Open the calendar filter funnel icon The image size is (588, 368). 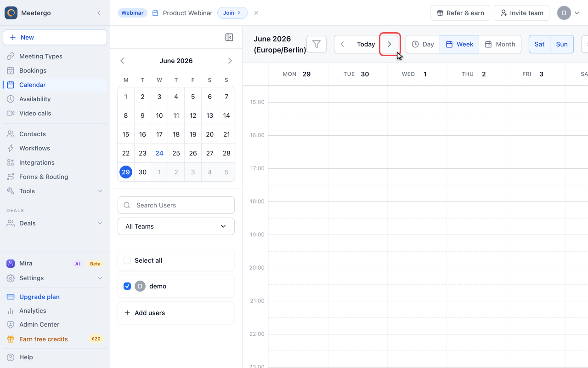[x=317, y=44]
